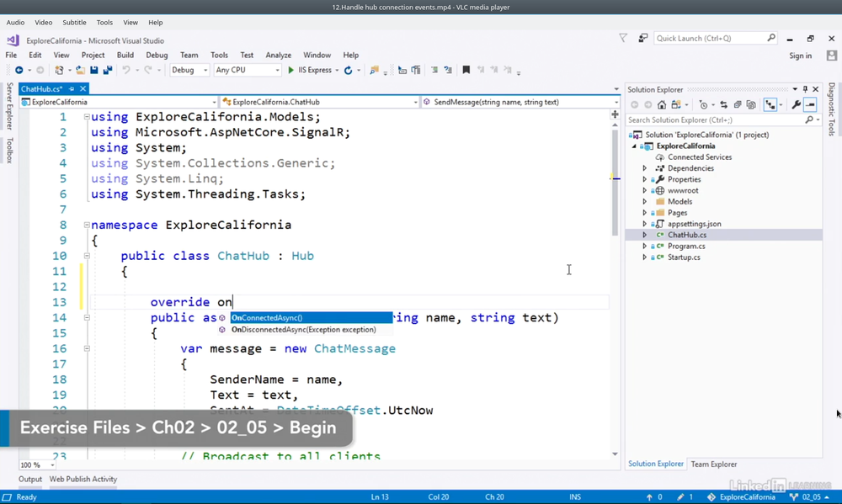This screenshot has width=842, height=504.
Task: Click the Collapse All icon in Solution Explorer
Action: [x=738, y=104]
